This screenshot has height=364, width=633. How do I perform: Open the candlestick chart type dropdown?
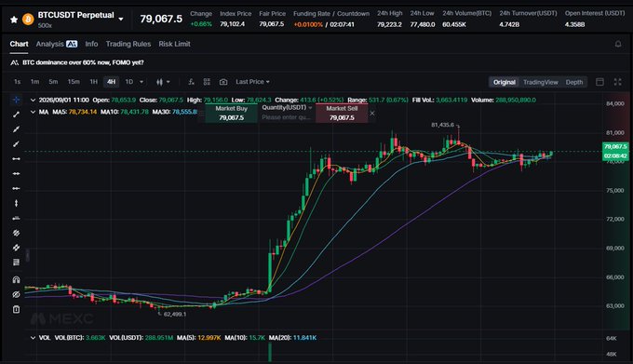click(163, 82)
